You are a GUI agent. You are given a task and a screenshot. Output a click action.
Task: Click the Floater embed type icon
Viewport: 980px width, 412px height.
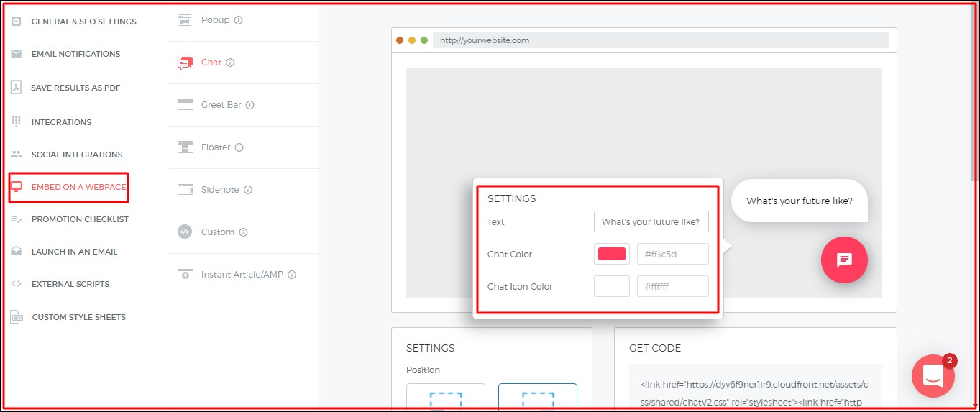(x=186, y=147)
